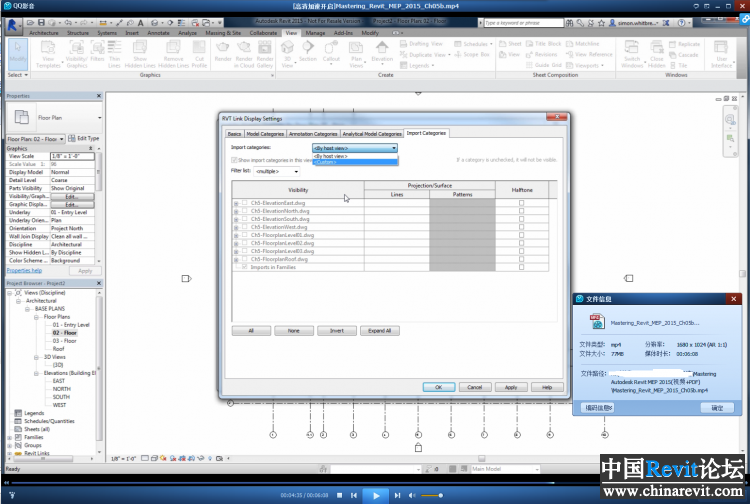
Task: Click Show Hidden Lines tool
Action: pos(140,54)
